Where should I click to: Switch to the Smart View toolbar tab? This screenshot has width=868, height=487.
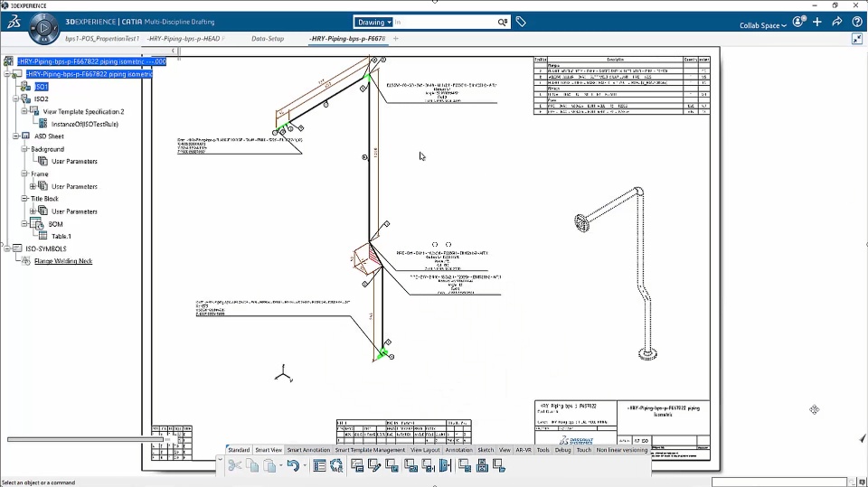[x=269, y=450]
